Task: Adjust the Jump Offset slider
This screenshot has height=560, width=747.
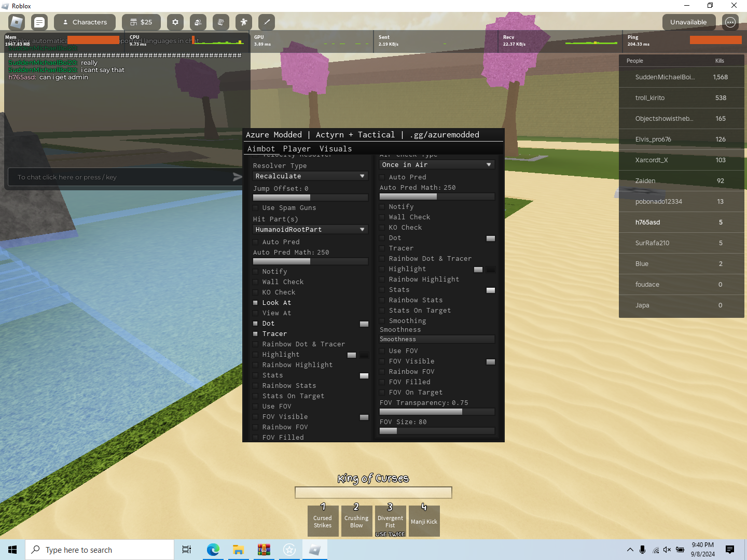Action: coord(311,198)
